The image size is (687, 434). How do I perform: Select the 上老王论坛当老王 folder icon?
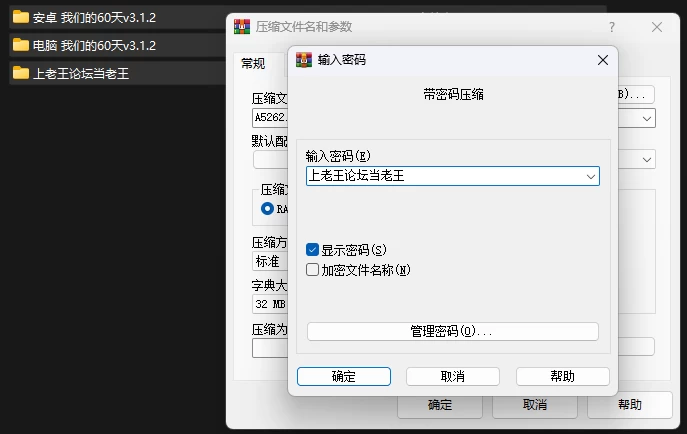pyautogui.click(x=21, y=73)
